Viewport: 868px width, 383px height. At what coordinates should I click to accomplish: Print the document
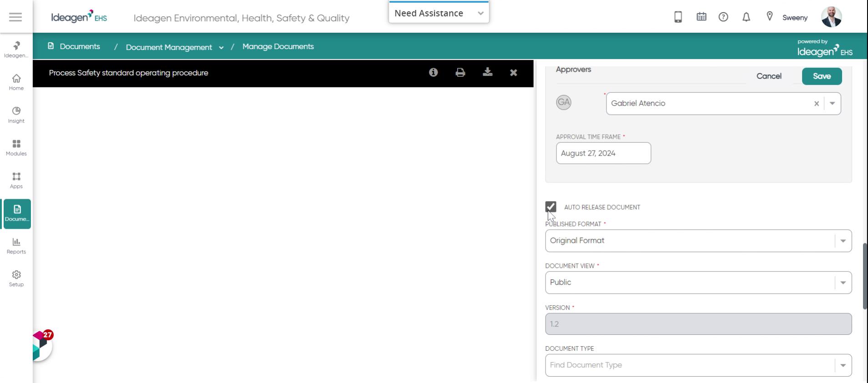coord(460,72)
